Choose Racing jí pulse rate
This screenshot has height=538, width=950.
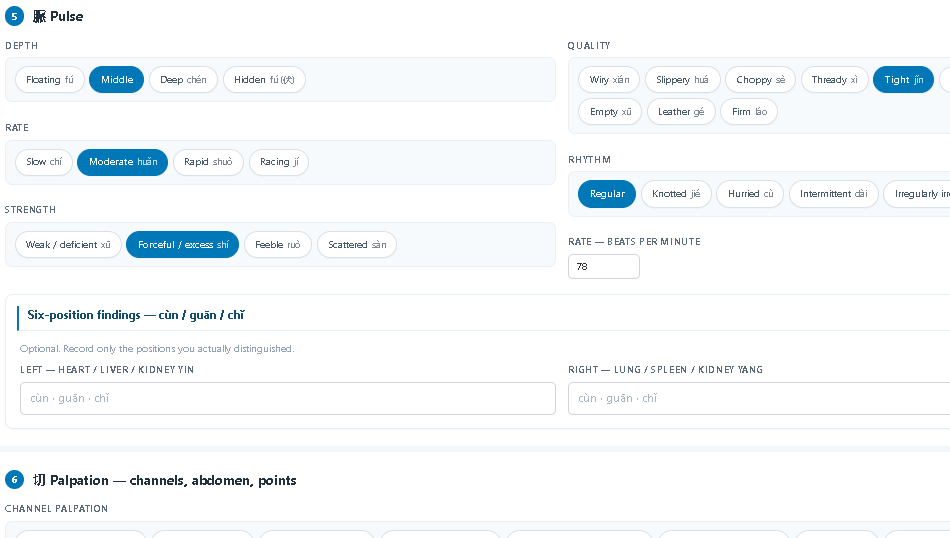(x=279, y=162)
